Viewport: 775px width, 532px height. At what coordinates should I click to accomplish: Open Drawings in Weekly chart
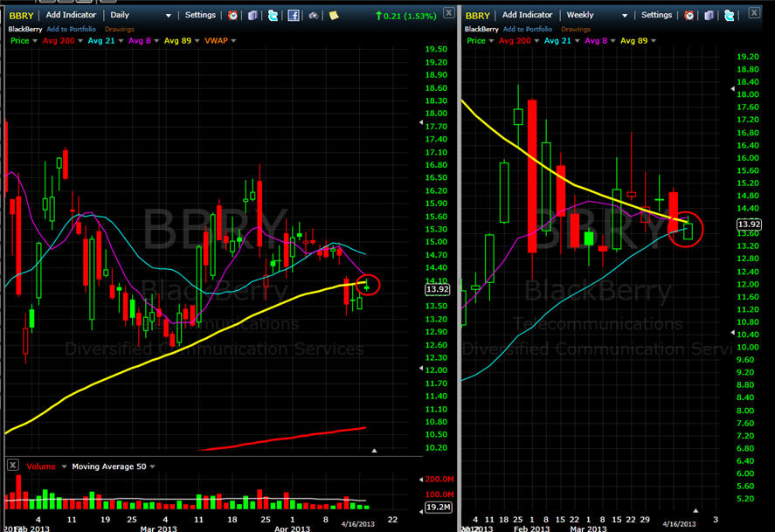pos(575,30)
